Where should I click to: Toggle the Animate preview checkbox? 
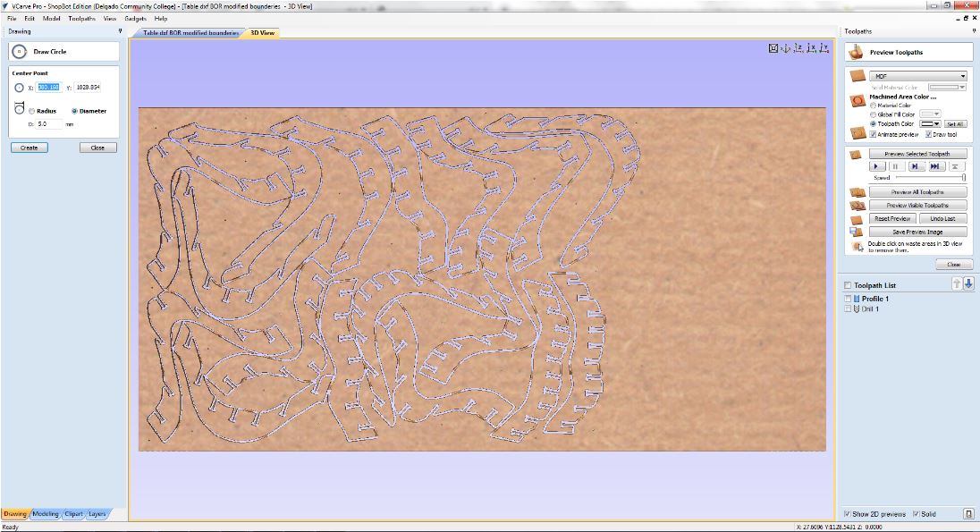873,134
